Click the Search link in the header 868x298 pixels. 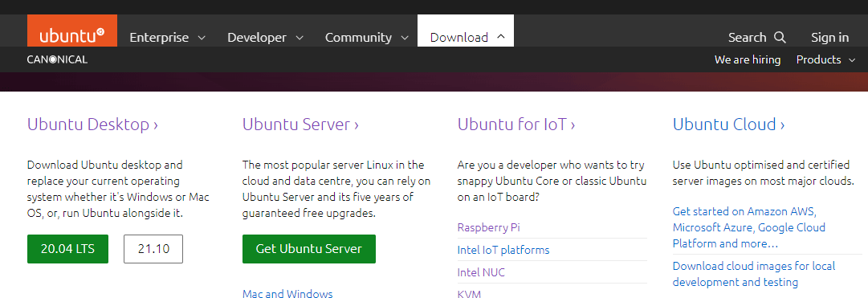click(756, 37)
